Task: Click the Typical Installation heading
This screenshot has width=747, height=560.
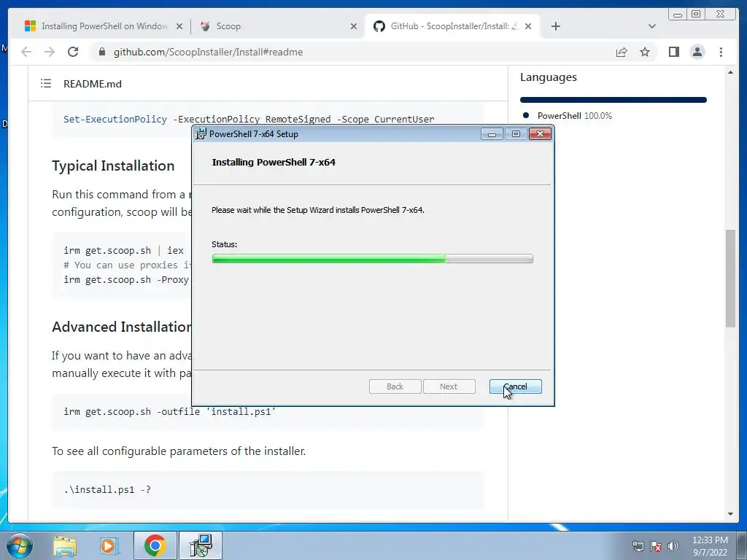Action: tap(113, 166)
